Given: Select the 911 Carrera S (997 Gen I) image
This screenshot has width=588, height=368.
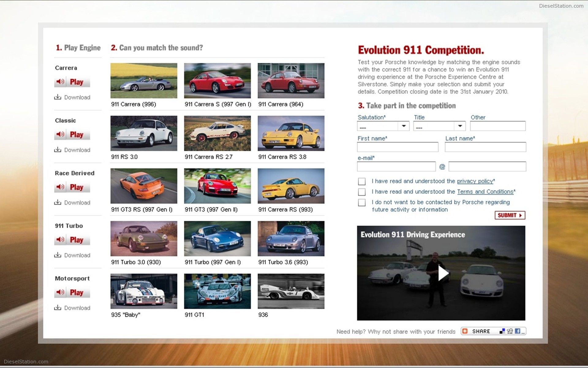Looking at the screenshot, I should (x=217, y=81).
